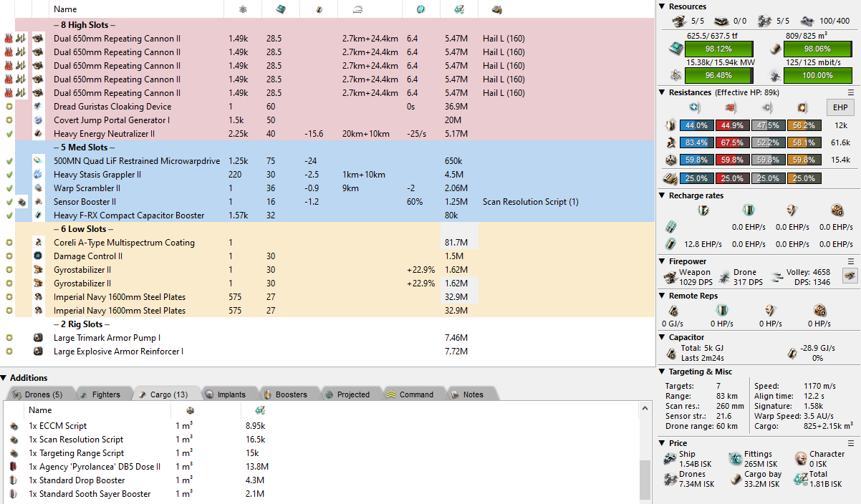Click the Large Trimark Armor Pump I rig icon
Screen dimensions: 861x504
point(38,338)
